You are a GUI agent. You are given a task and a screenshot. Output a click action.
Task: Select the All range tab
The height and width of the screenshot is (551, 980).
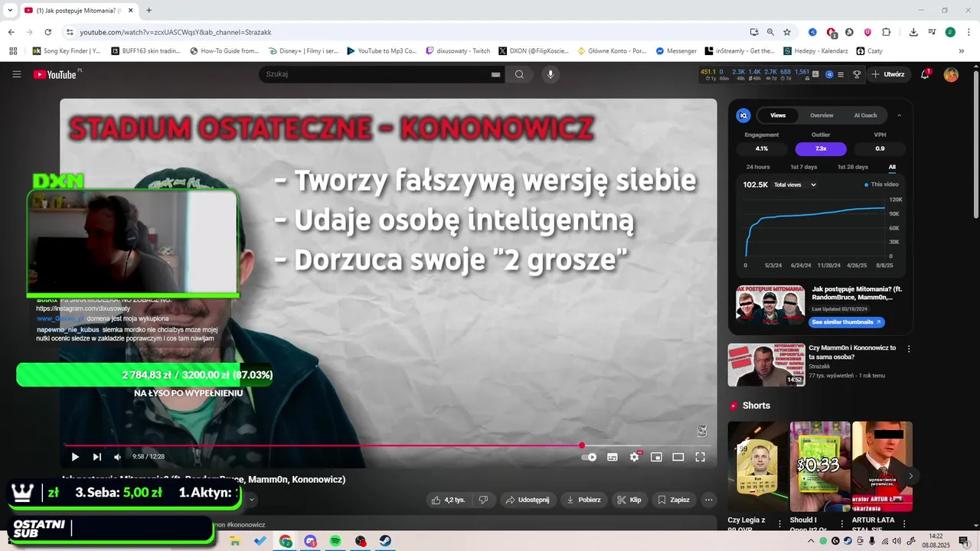click(892, 167)
